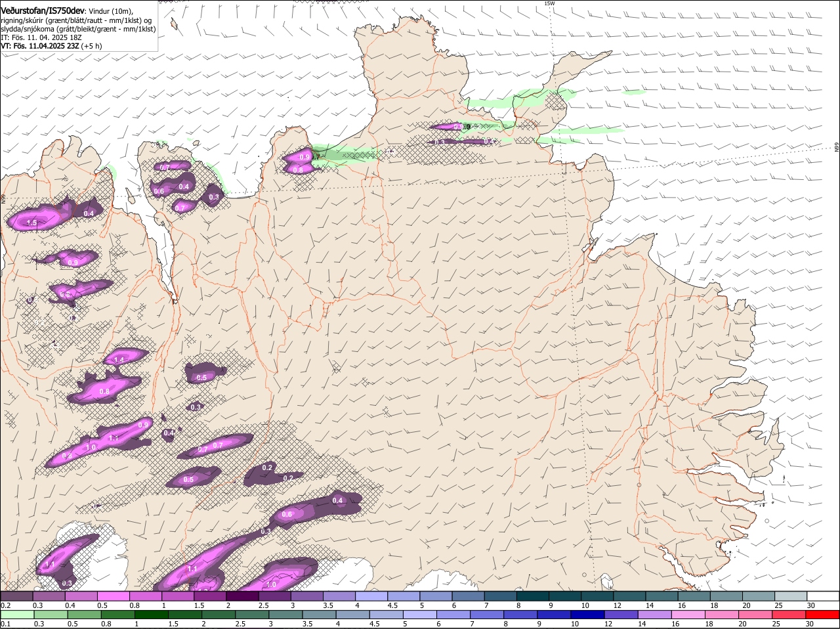The width and height of the screenshot is (840, 629).
Task: Pick upper scale swatch between 18 and 20
Action: (725, 596)
